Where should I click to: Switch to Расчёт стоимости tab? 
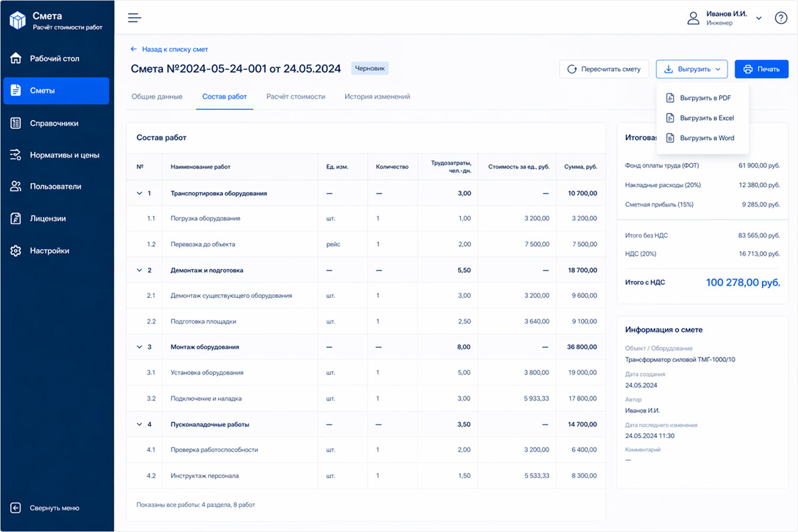295,97
